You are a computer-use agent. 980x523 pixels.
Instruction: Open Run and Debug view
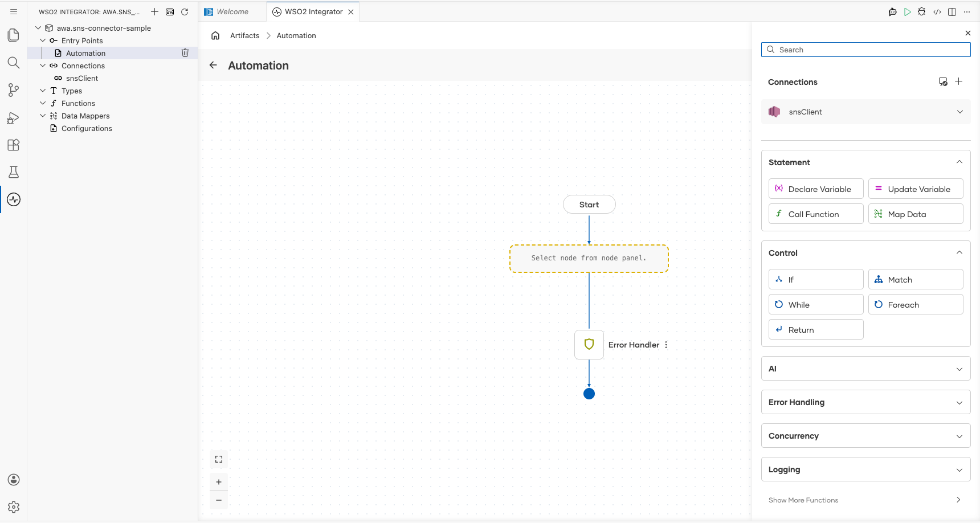[x=14, y=117]
